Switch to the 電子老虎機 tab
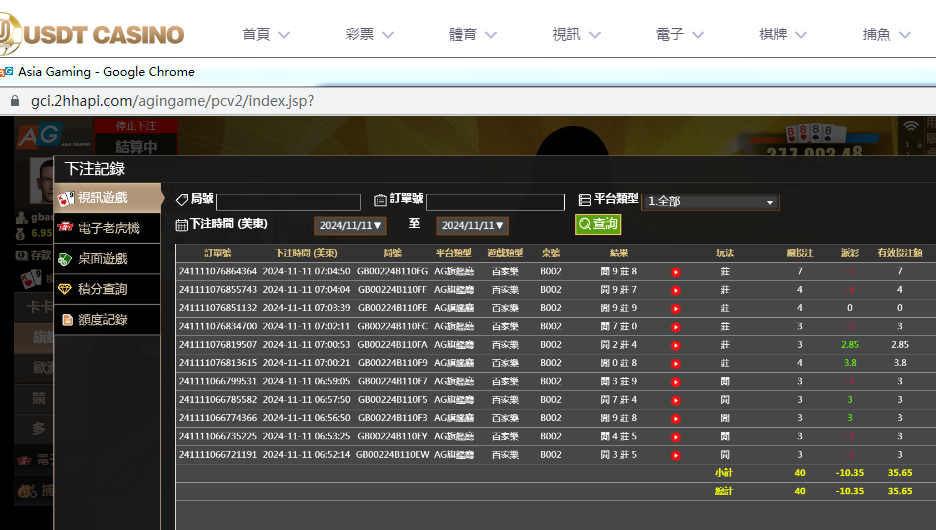Image resolution: width=936 pixels, height=530 pixels. click(108, 228)
